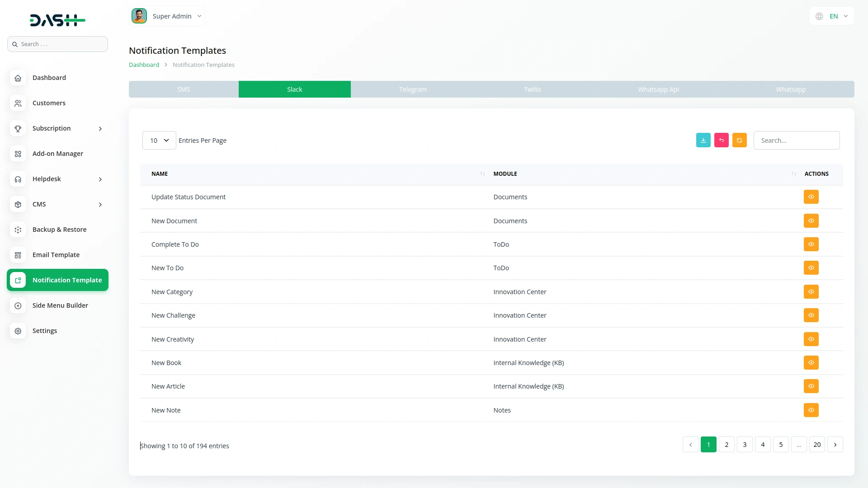Switch to the Whatsapp Api tab
This screenshot has width=868, height=488.
point(658,89)
